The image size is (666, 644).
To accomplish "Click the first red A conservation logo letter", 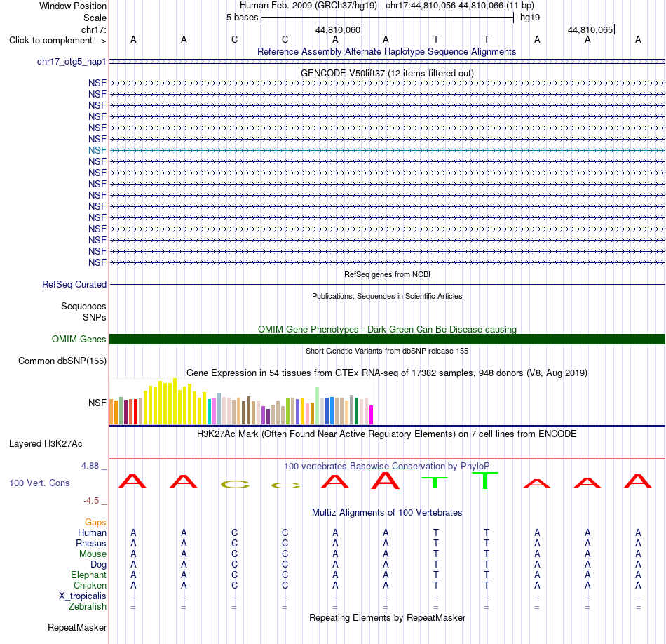I will pyautogui.click(x=132, y=481).
